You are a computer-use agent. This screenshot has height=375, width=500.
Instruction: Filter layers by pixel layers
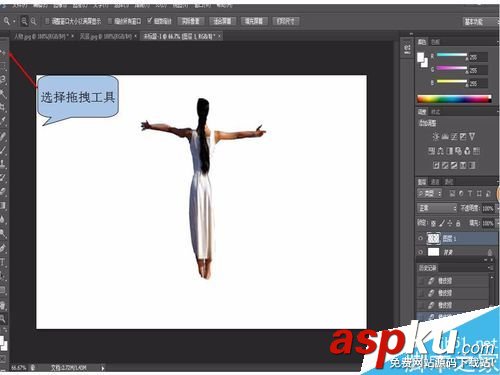tap(452, 193)
